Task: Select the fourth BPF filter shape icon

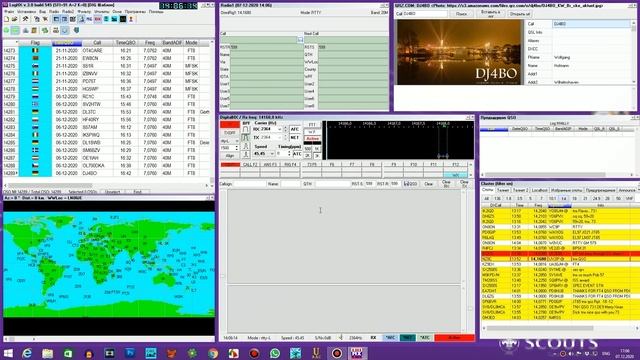Action: point(245,155)
